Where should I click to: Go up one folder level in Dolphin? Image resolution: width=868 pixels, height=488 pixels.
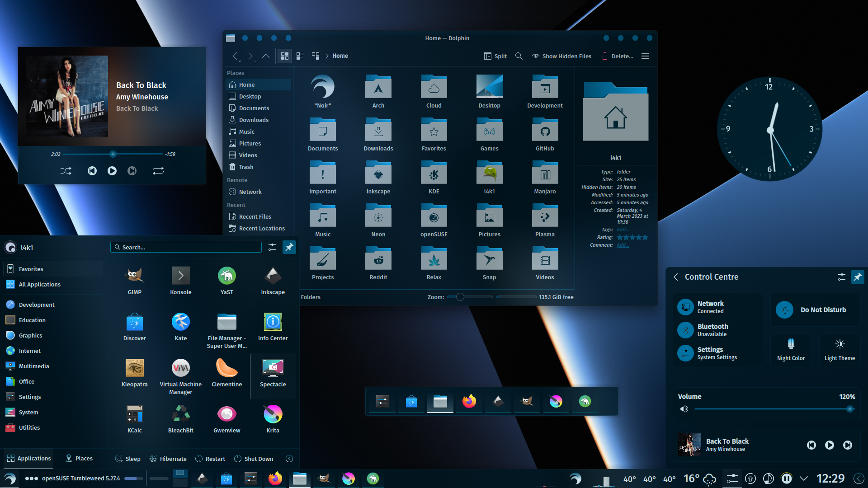[x=266, y=56]
